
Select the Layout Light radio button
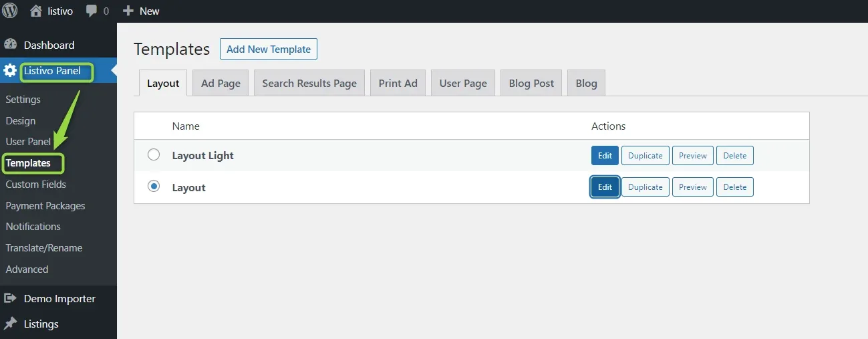click(154, 154)
